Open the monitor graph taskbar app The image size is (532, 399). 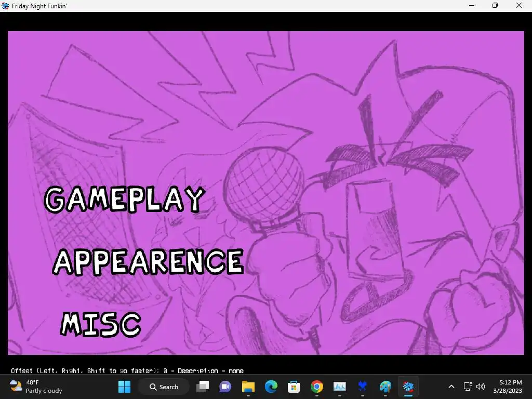(339, 387)
